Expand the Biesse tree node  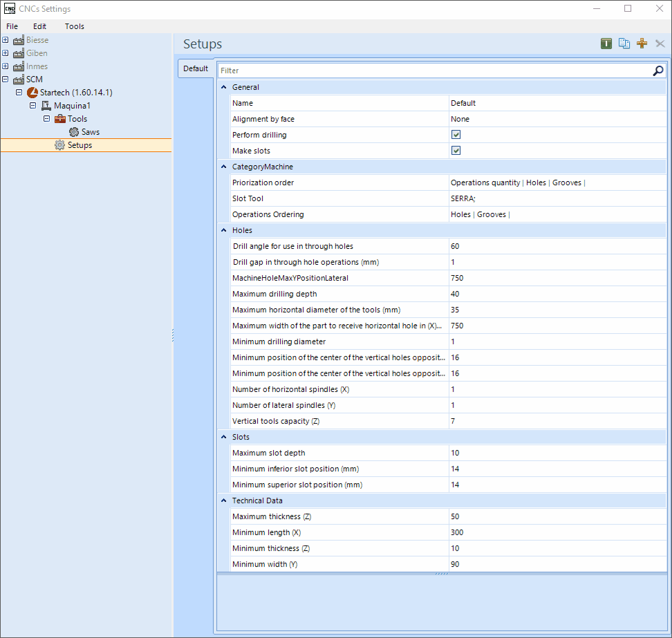[5, 40]
